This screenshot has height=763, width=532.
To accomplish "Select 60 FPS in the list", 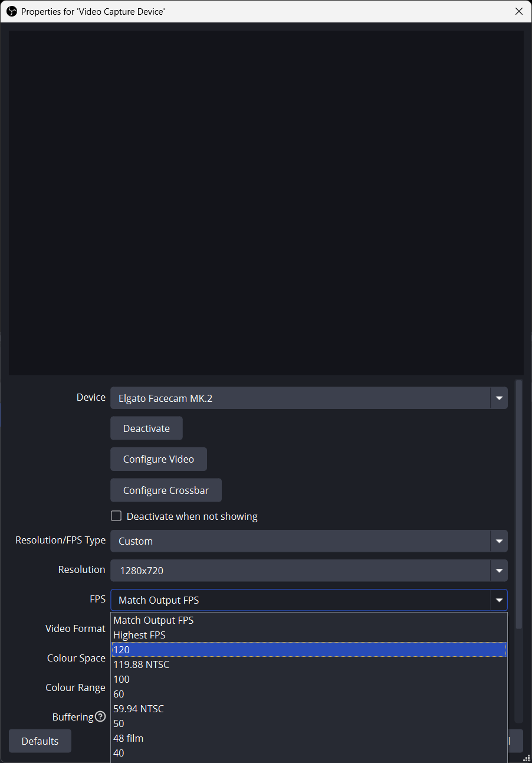I will 119,694.
